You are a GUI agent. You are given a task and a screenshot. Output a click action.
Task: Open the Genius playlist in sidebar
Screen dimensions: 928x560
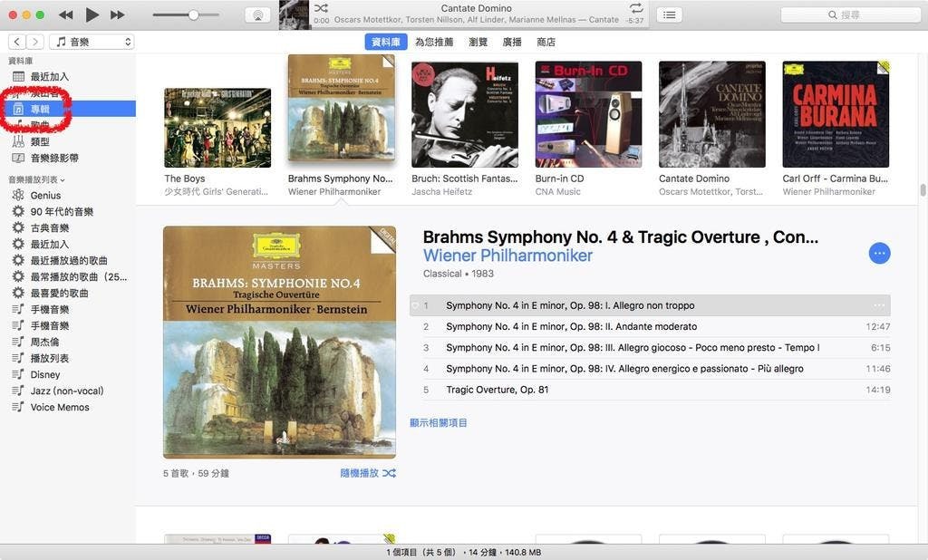45,196
